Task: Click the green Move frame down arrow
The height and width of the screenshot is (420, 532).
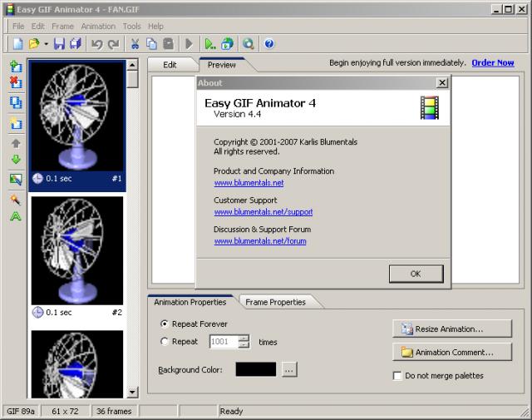Action: click(x=16, y=160)
